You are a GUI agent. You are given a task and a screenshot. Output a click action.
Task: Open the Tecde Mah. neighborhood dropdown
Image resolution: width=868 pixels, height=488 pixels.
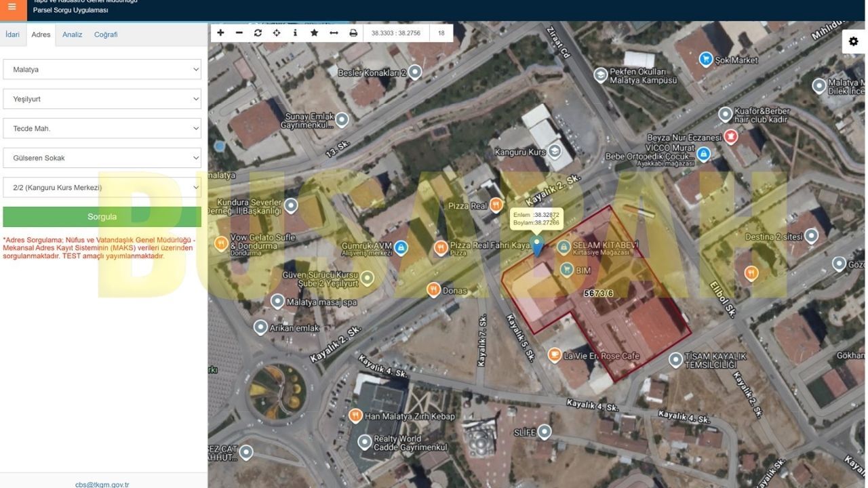(x=102, y=128)
